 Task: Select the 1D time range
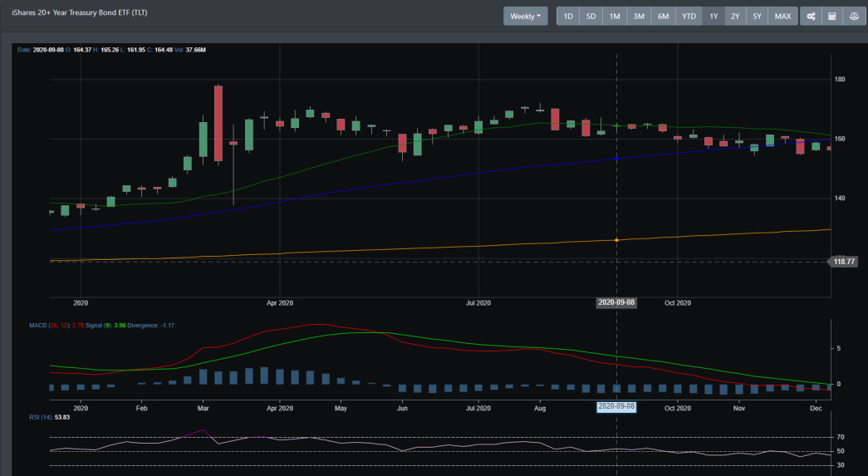[568, 16]
